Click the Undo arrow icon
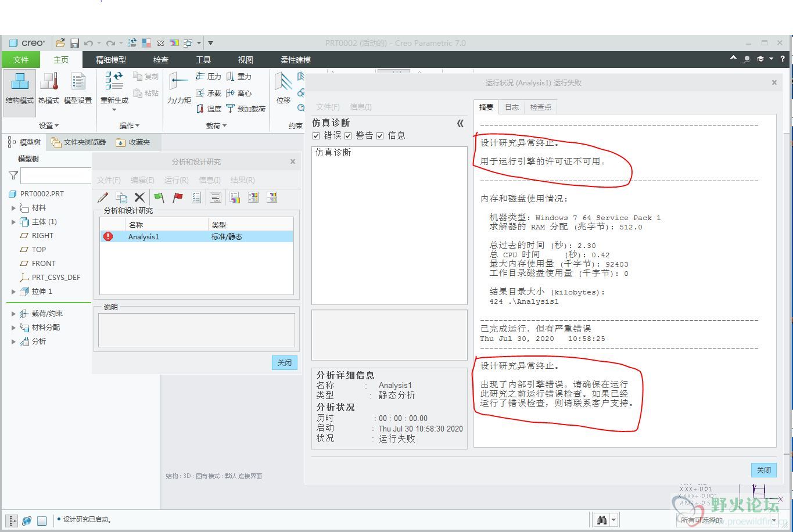Viewport: 793px width, 532px height. tap(88, 43)
